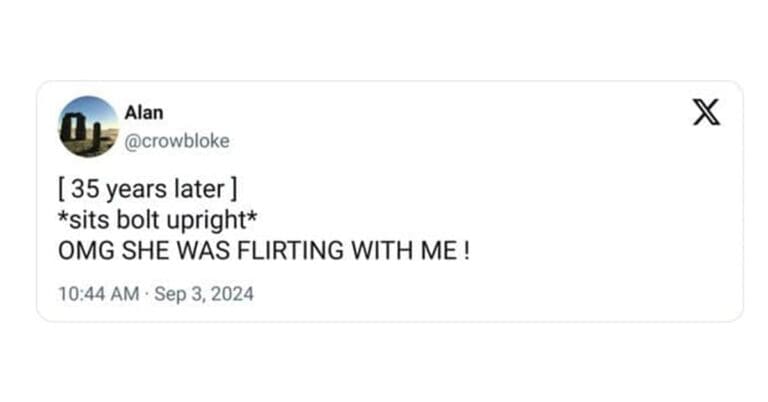Click the 10:44 AM timestamp
768x402 pixels.
[x=97, y=294]
